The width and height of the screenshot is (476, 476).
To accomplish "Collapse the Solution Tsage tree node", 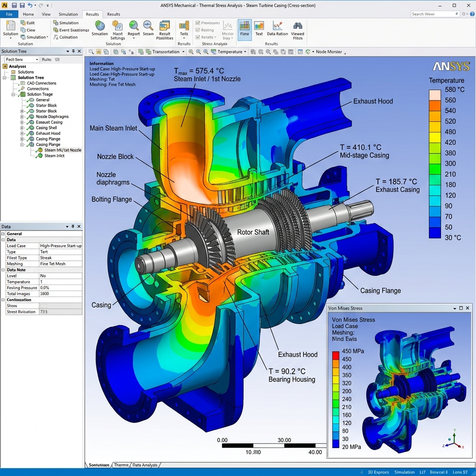I will [13, 94].
